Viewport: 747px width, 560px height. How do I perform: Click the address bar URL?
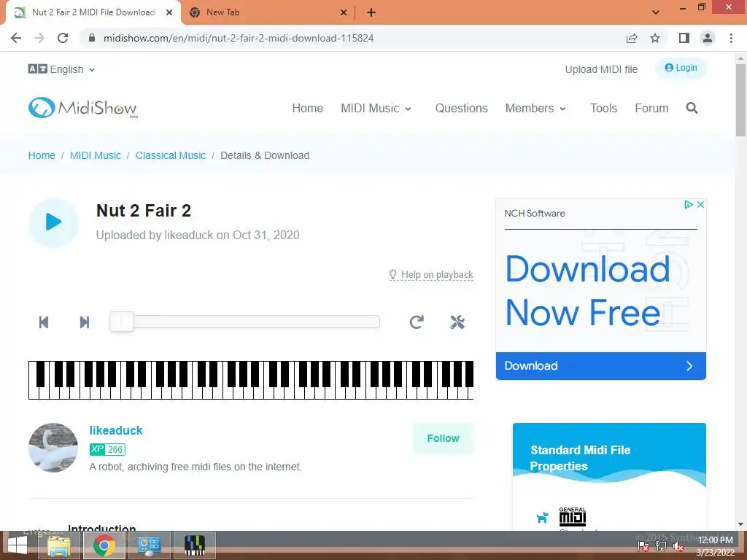239,38
